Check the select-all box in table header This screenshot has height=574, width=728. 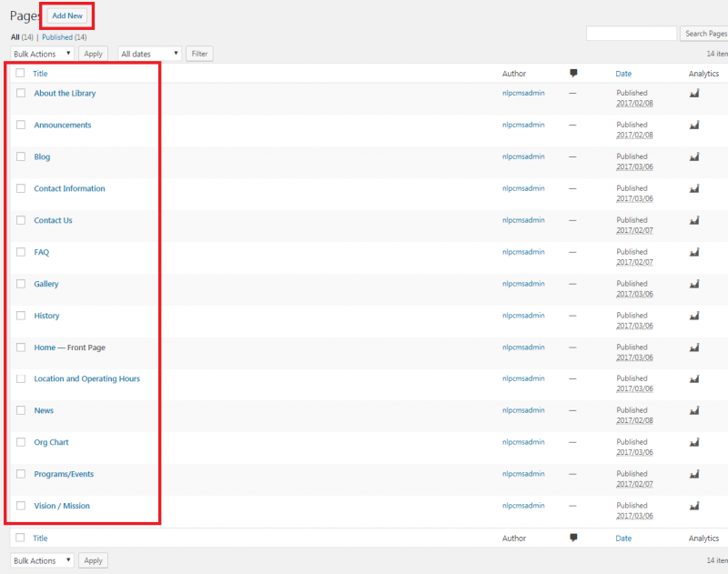pyautogui.click(x=20, y=73)
